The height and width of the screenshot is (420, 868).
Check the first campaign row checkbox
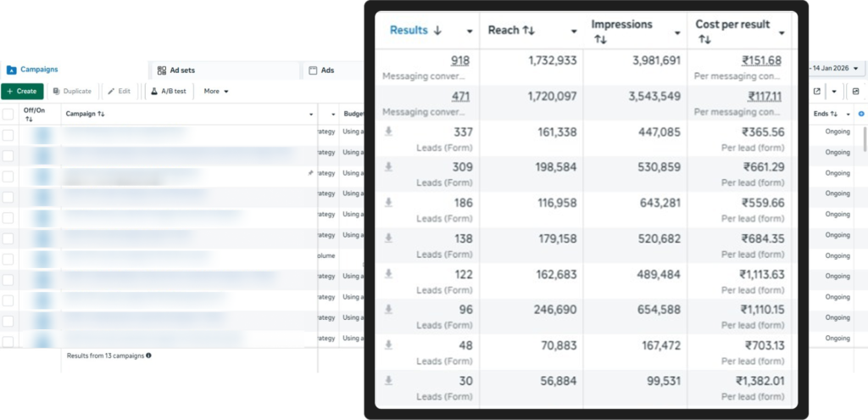(x=8, y=135)
